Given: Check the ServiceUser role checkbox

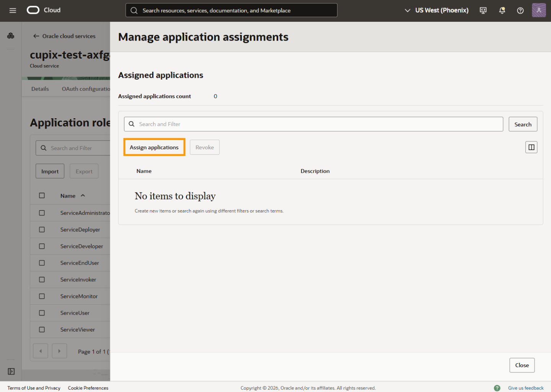Looking at the screenshot, I should pyautogui.click(x=42, y=313).
